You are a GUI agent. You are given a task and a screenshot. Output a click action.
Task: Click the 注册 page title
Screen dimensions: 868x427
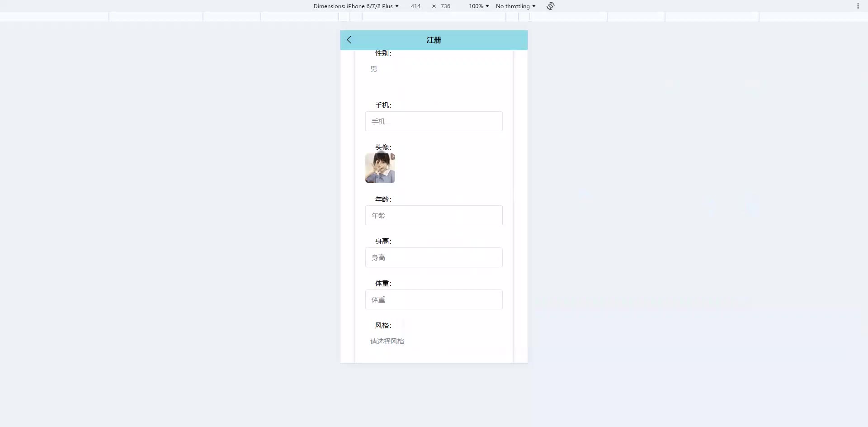tap(434, 40)
